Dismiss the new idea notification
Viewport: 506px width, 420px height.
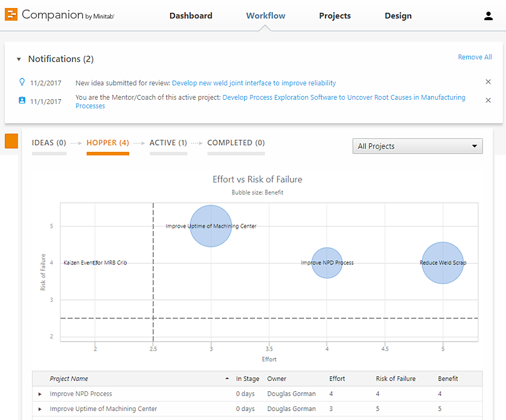point(488,82)
